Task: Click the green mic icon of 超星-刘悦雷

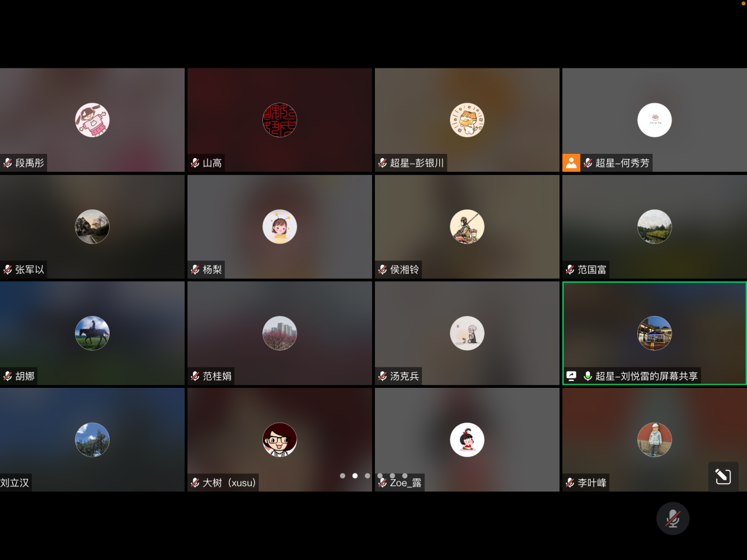Action: coord(587,376)
